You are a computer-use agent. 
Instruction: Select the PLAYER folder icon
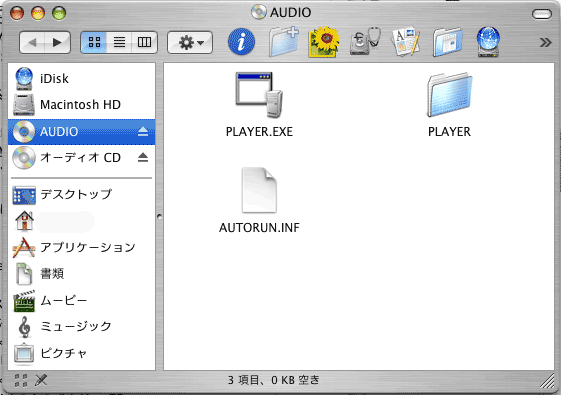tap(449, 94)
